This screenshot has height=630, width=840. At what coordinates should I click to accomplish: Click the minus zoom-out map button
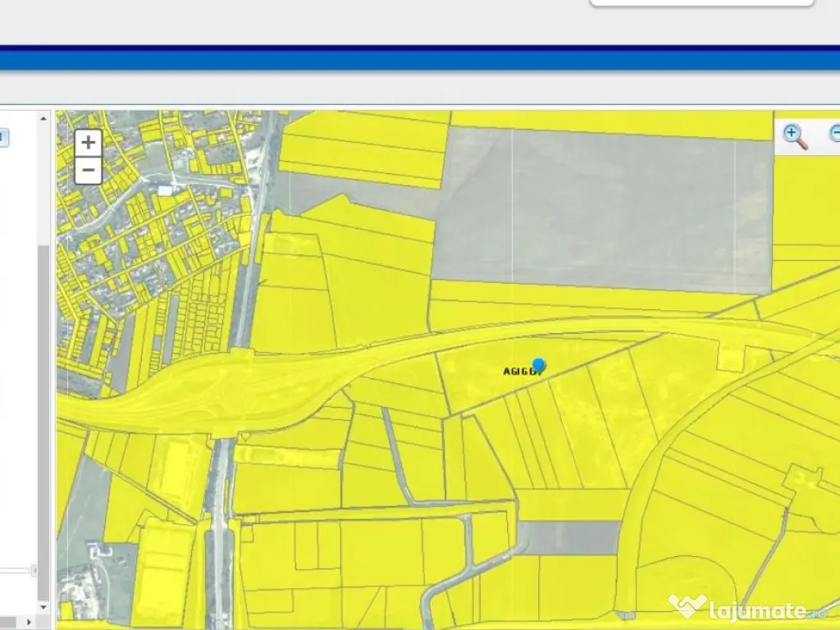(88, 171)
